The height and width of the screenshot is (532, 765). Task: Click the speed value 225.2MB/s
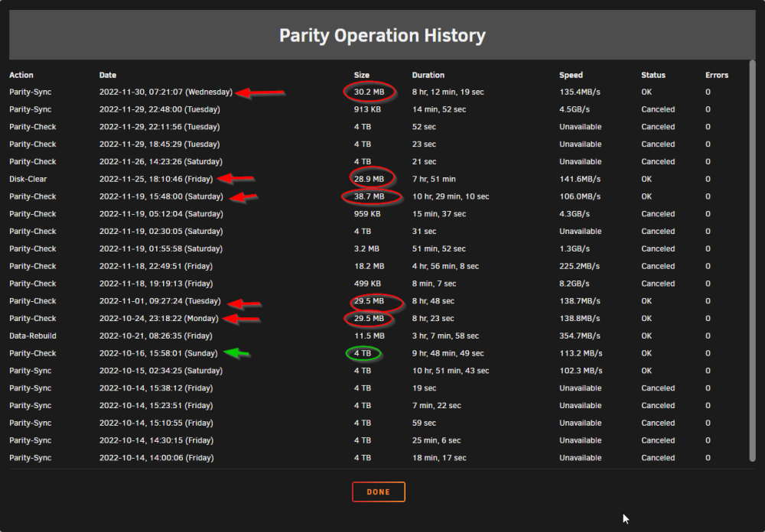(x=580, y=266)
